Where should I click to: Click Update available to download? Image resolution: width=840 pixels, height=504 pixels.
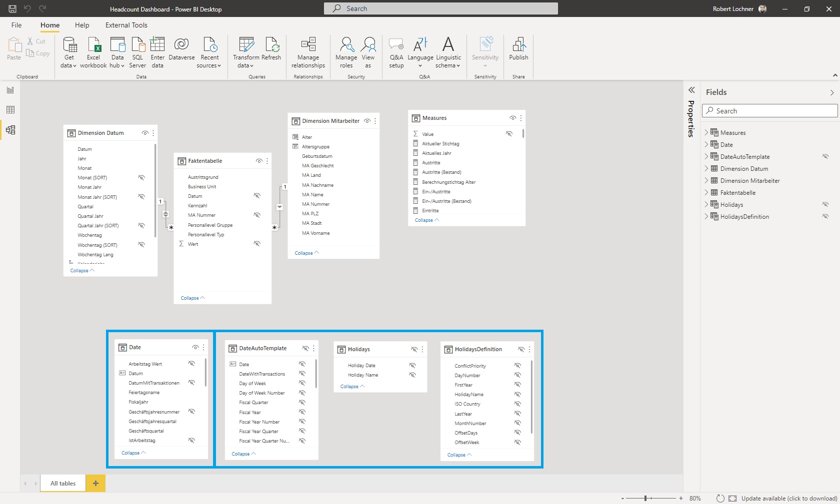tap(789, 498)
